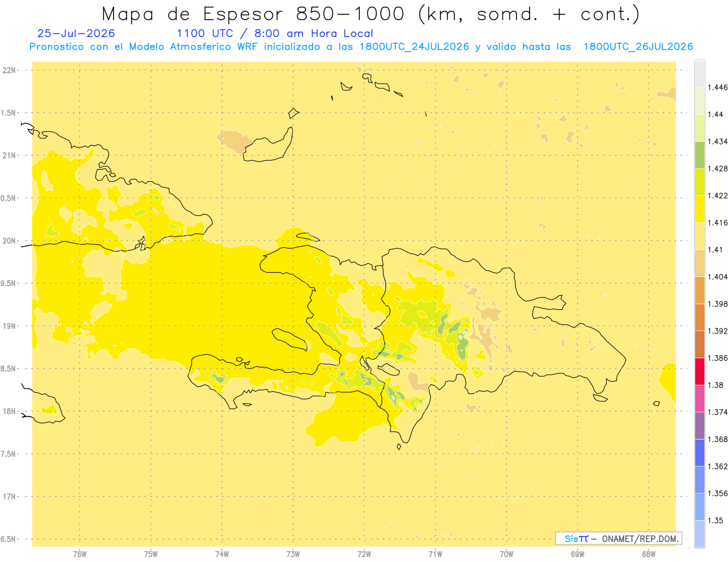Click the legend value "1.368"
The width and height of the screenshot is (728, 562).
[x=718, y=439]
